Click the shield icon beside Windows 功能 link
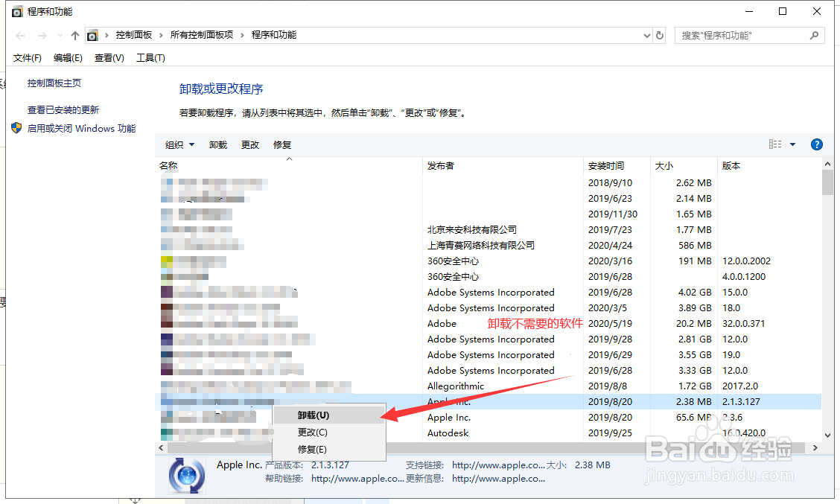The height and width of the screenshot is (504, 840). pyautogui.click(x=16, y=128)
